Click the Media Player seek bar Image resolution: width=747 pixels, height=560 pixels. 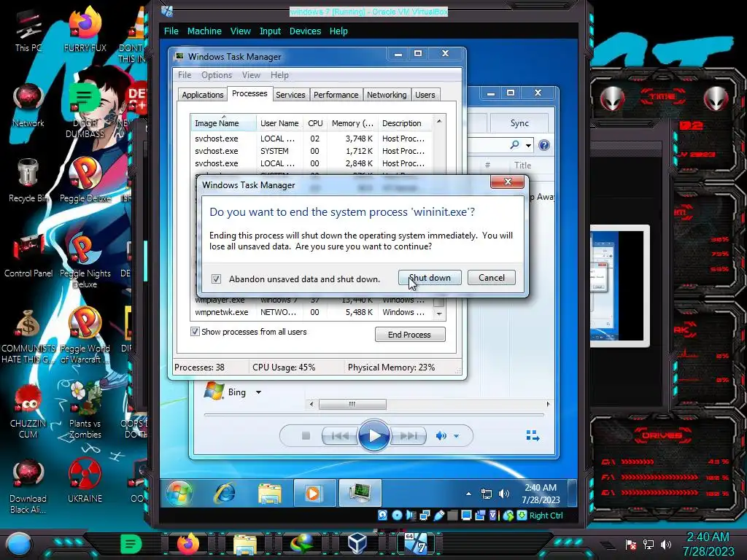pyautogui.click(x=374, y=415)
